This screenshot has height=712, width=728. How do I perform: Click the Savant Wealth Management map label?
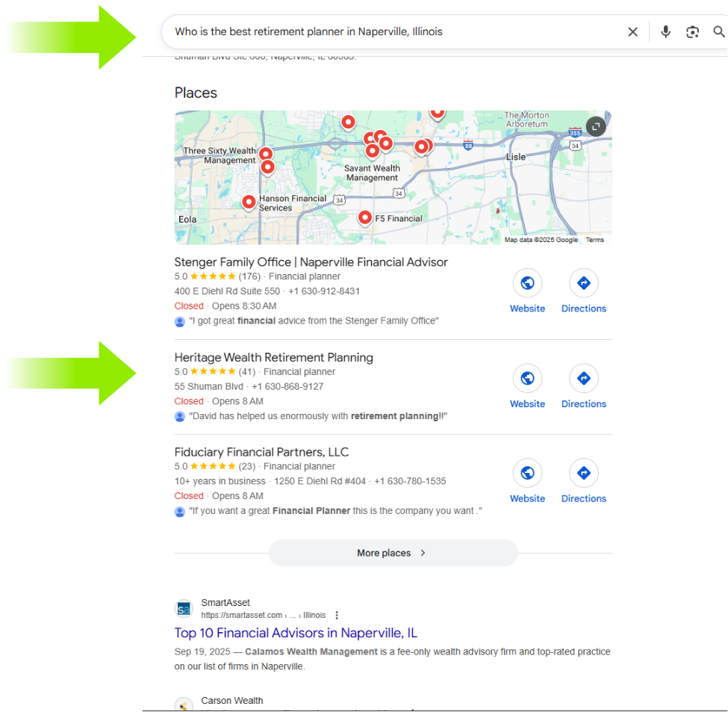coord(372,173)
